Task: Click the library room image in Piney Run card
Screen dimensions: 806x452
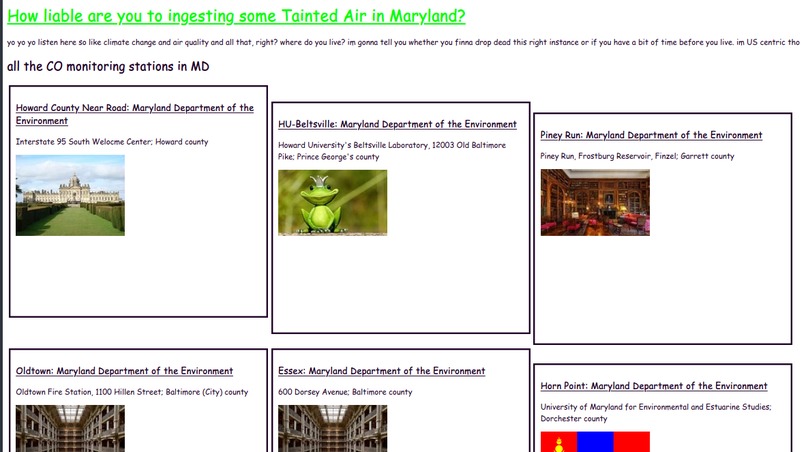Action: point(595,203)
